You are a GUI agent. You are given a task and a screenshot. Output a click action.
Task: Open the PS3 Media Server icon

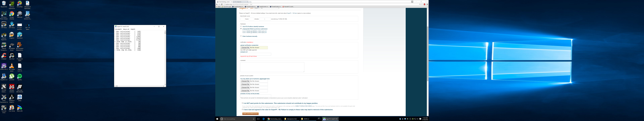[12, 47]
